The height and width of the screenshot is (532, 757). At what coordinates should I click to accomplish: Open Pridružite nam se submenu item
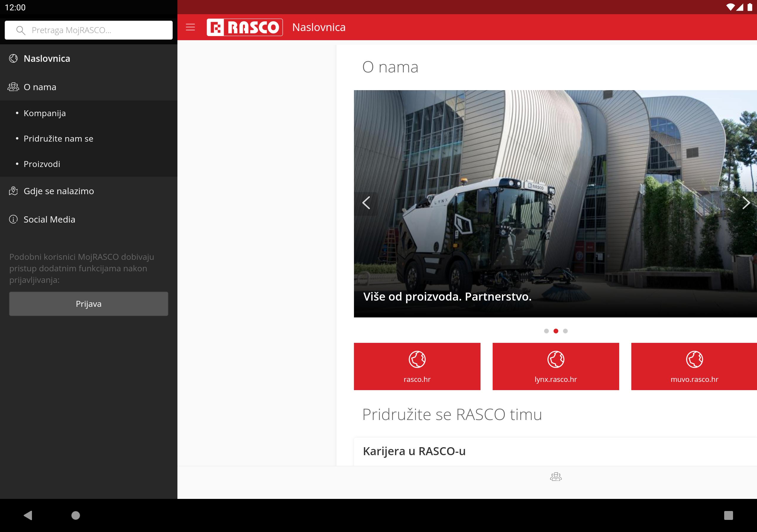click(89, 138)
